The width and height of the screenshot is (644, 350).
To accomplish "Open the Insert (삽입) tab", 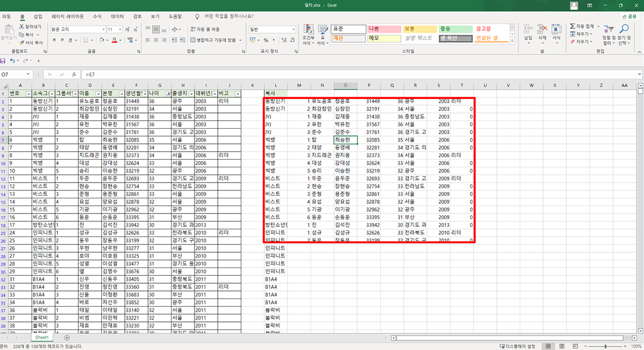I will 38,16.
